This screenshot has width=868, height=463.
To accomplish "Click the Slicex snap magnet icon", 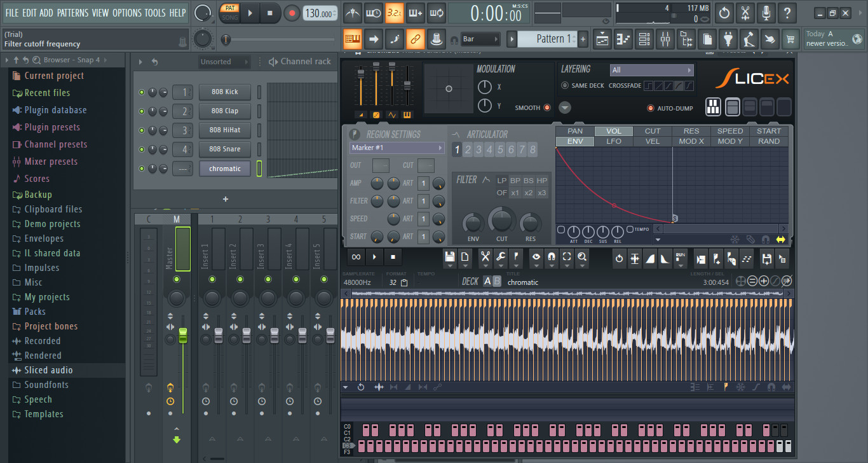I will coord(551,258).
